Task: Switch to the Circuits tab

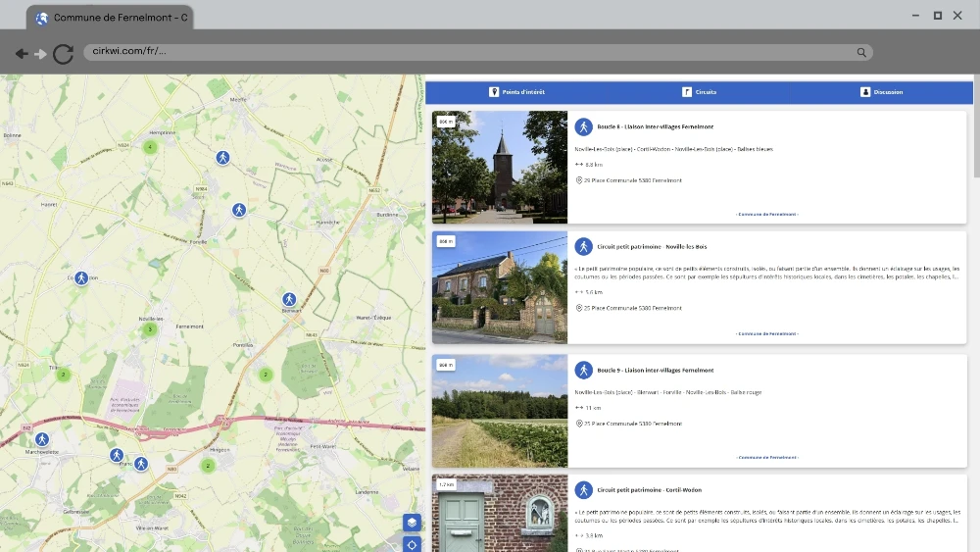Action: click(700, 92)
